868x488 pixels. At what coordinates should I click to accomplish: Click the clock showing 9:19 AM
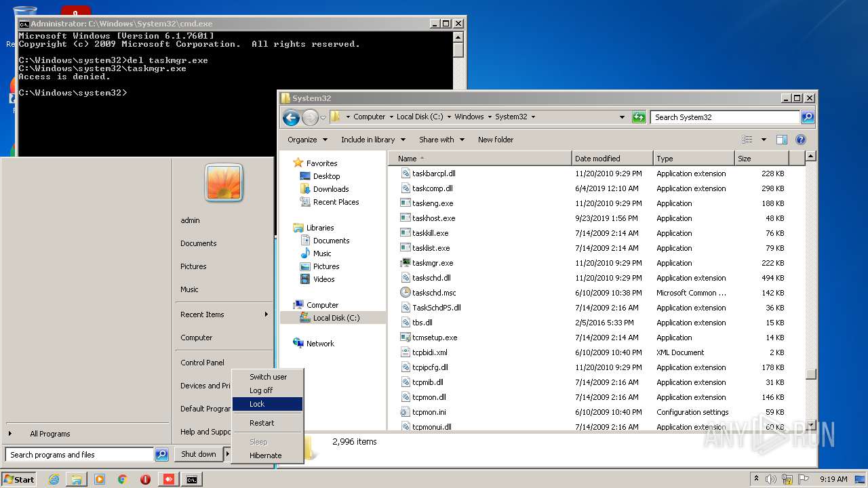tap(833, 479)
